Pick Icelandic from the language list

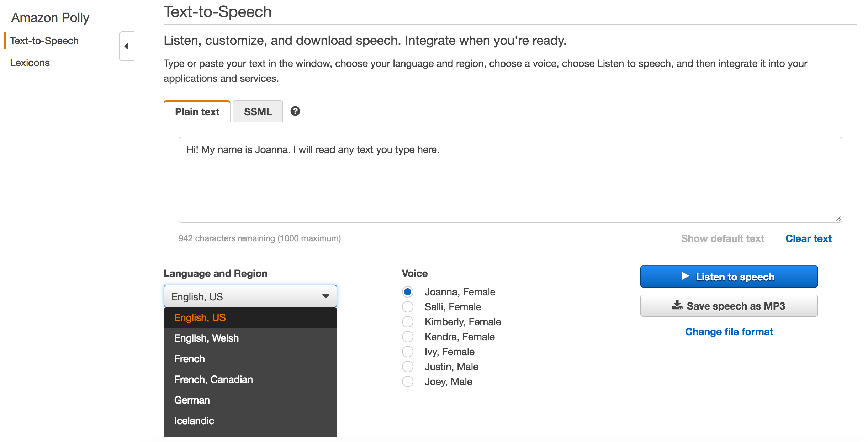[194, 421]
